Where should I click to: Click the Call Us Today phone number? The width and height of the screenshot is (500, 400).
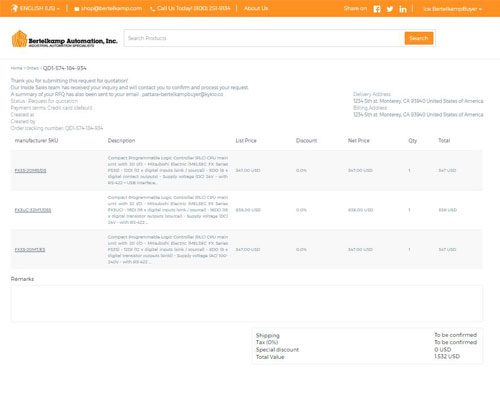coord(193,8)
